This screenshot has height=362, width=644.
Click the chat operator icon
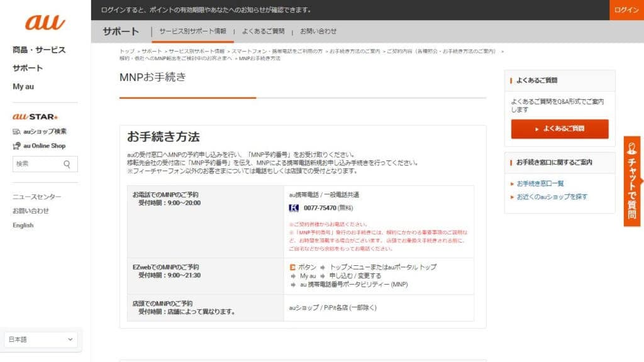(x=632, y=148)
